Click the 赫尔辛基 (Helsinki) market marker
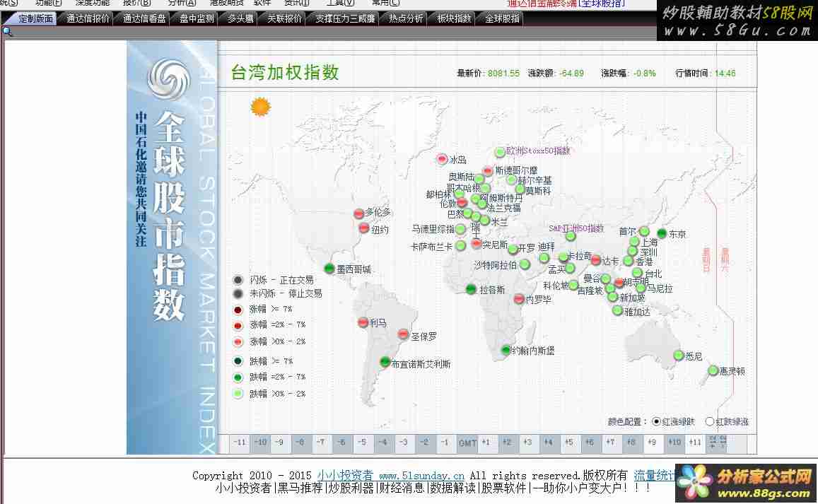The height and width of the screenshot is (504, 818). coord(512,180)
